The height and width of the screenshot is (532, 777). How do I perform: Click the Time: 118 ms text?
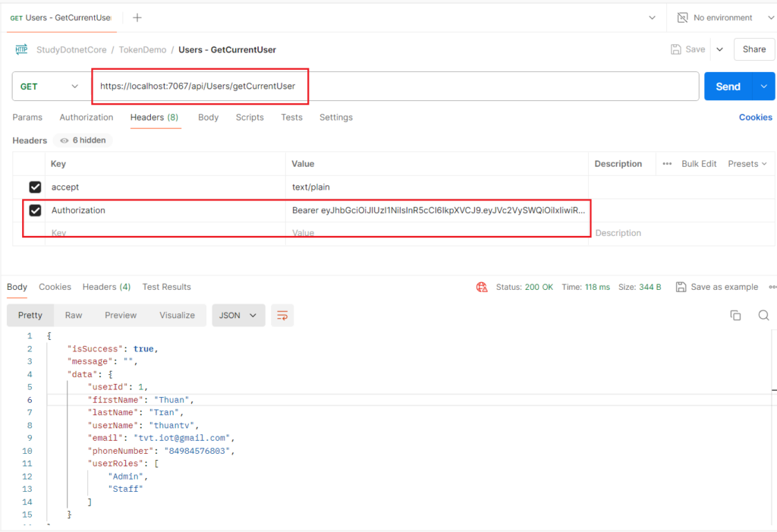tap(586, 287)
